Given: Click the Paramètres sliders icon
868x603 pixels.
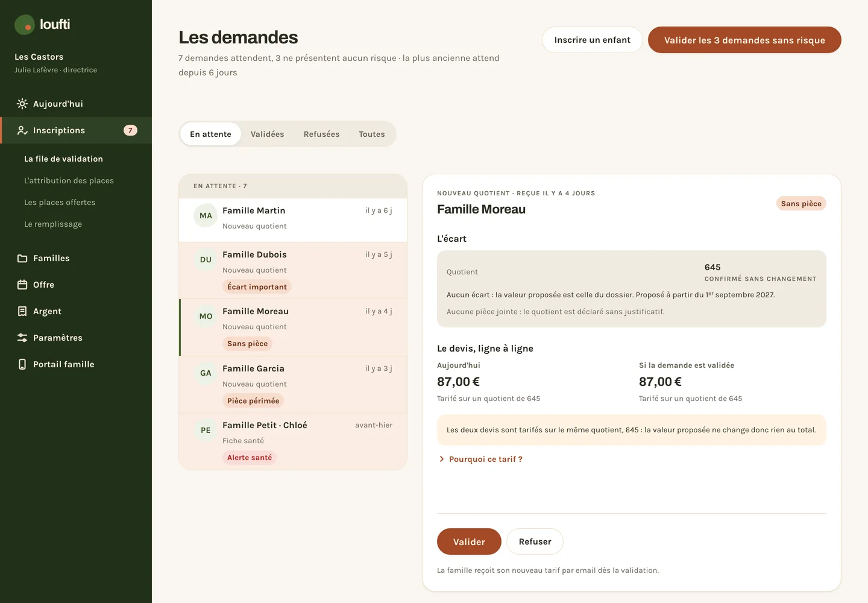Looking at the screenshot, I should [22, 338].
